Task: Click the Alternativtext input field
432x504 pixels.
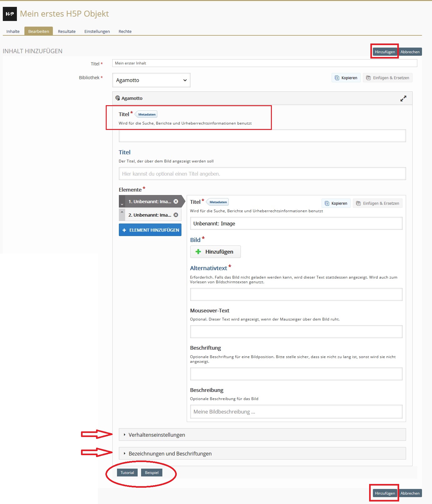Action: tap(296, 295)
